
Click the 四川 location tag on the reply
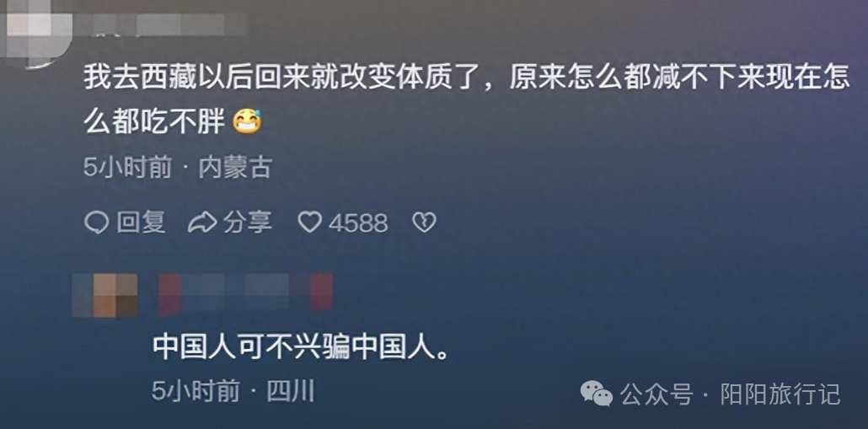291,392
